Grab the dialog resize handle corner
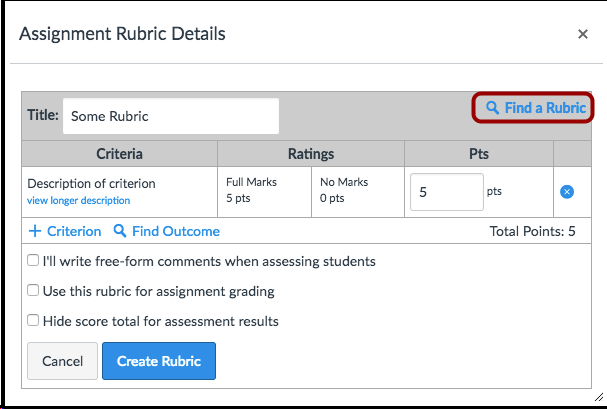This screenshot has height=409, width=607. point(599,397)
